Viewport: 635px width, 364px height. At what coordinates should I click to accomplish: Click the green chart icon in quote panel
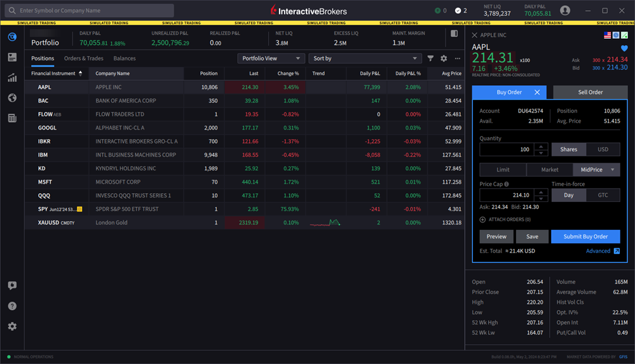624,35
